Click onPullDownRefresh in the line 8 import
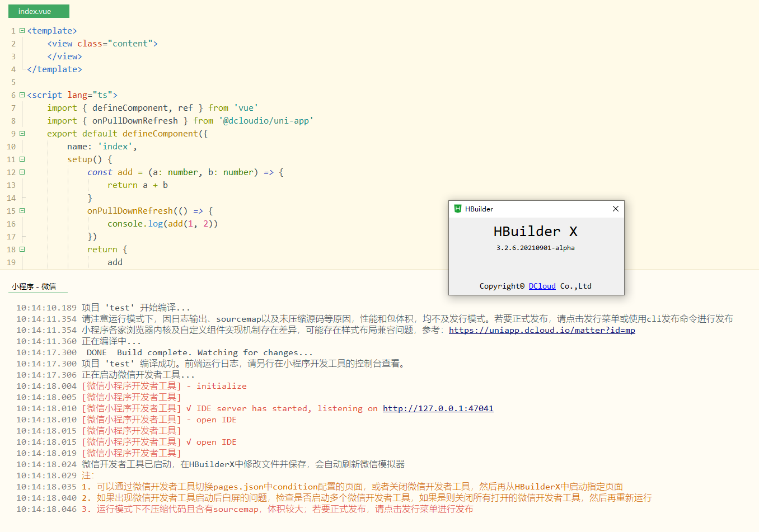Screen dimensions: 759x532 (135, 121)
